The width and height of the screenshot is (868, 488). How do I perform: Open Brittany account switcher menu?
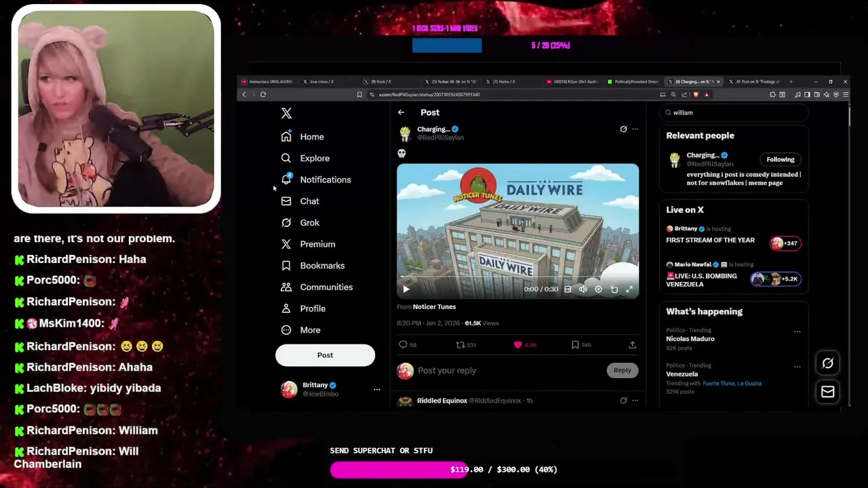330,389
